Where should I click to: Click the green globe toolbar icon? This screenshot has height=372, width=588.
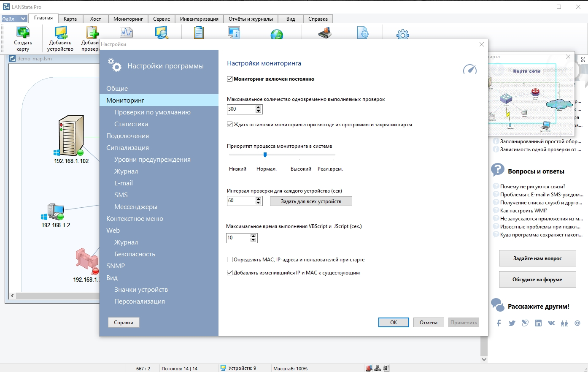pyautogui.click(x=277, y=35)
